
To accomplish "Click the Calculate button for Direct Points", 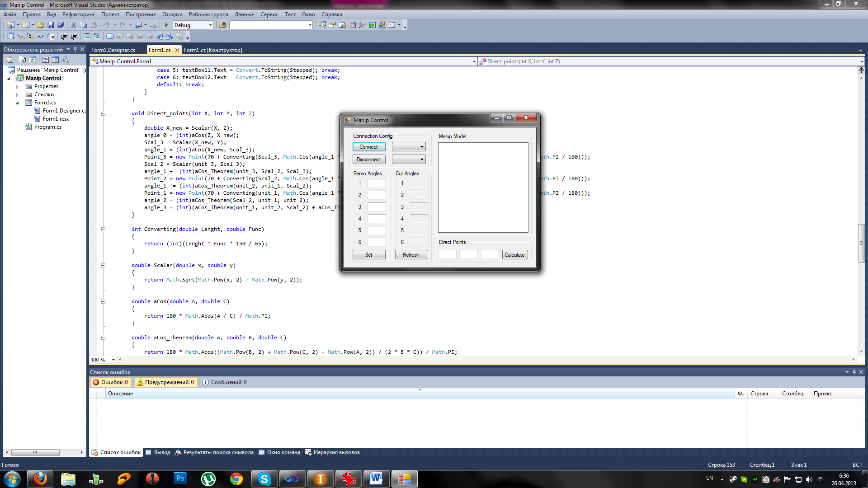I will click(515, 255).
